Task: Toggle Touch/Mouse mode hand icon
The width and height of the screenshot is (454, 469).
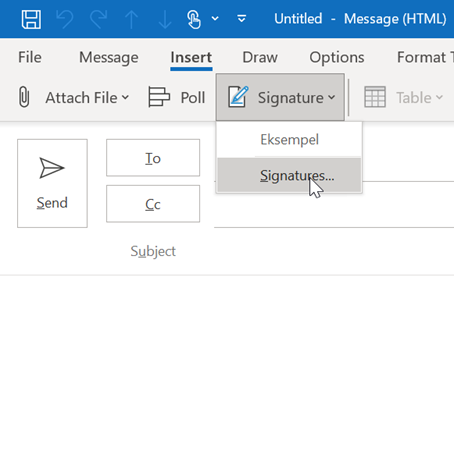Action: click(x=194, y=19)
